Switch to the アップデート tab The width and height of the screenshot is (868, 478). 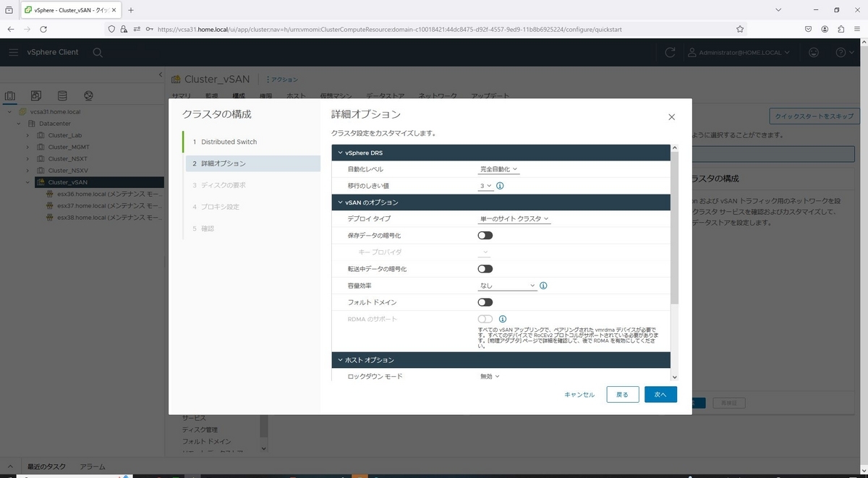click(x=490, y=95)
